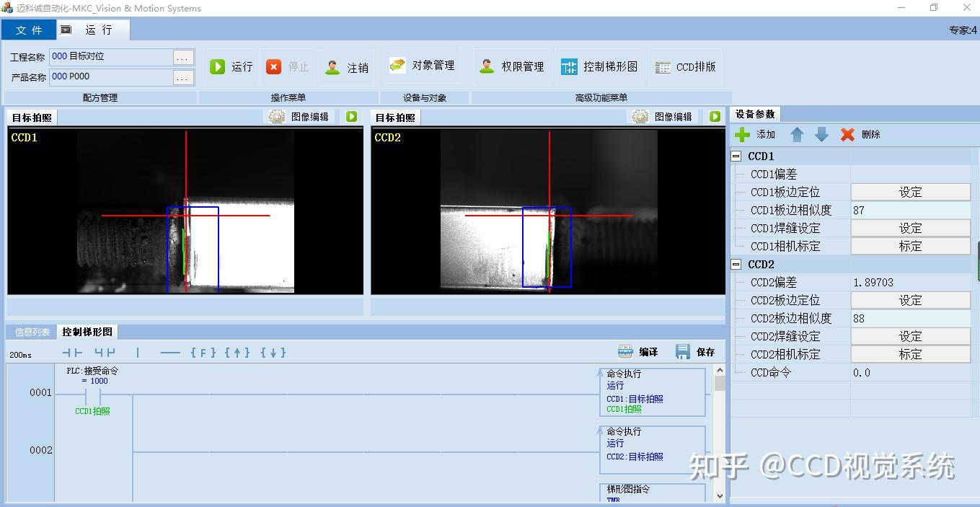Screen dimensions: 980x507
Task: Click CCD2板边定位 设定 button
Action: [x=911, y=300]
